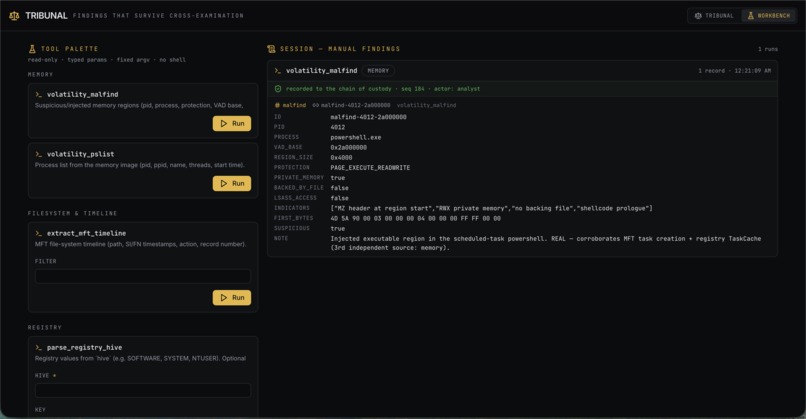Screen dimensions: 806x419
Task: Click the 'MEMORY' section heading in palette
Action: click(41, 75)
